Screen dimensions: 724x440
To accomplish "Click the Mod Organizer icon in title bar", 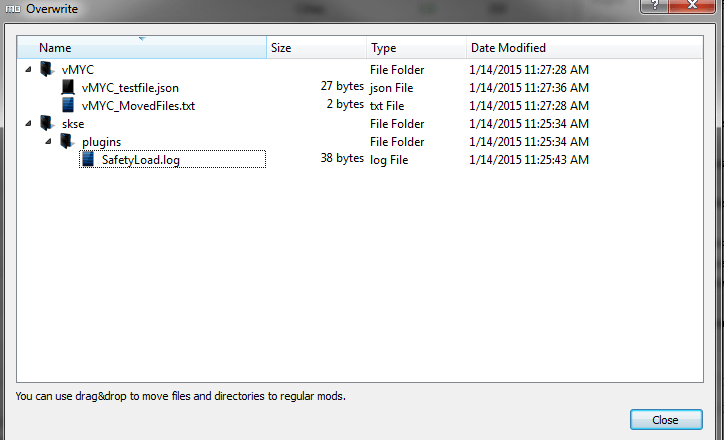I will pyautogui.click(x=12, y=9).
